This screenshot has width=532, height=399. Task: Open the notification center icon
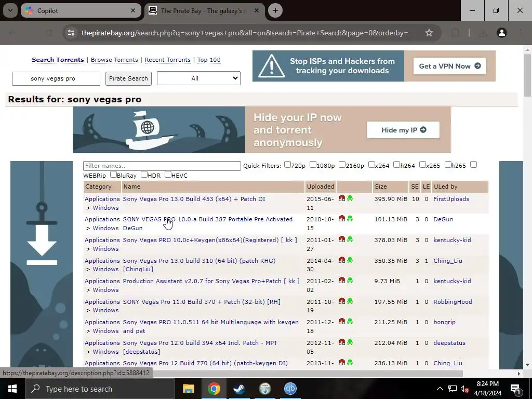click(x=515, y=389)
